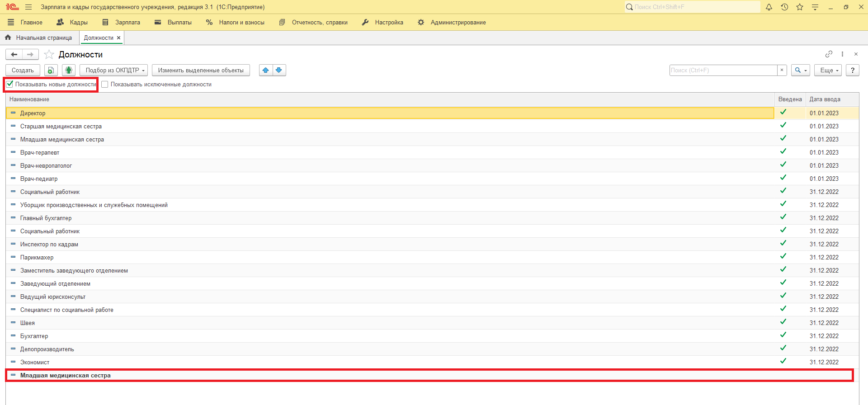Enable Показывать исключенные должности
This screenshot has height=405, width=868.
pos(105,85)
